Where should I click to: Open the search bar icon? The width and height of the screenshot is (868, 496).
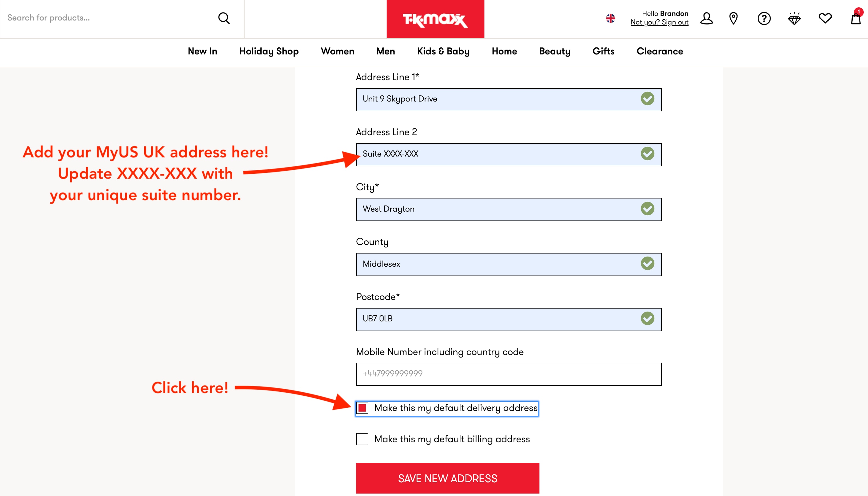[x=223, y=17]
